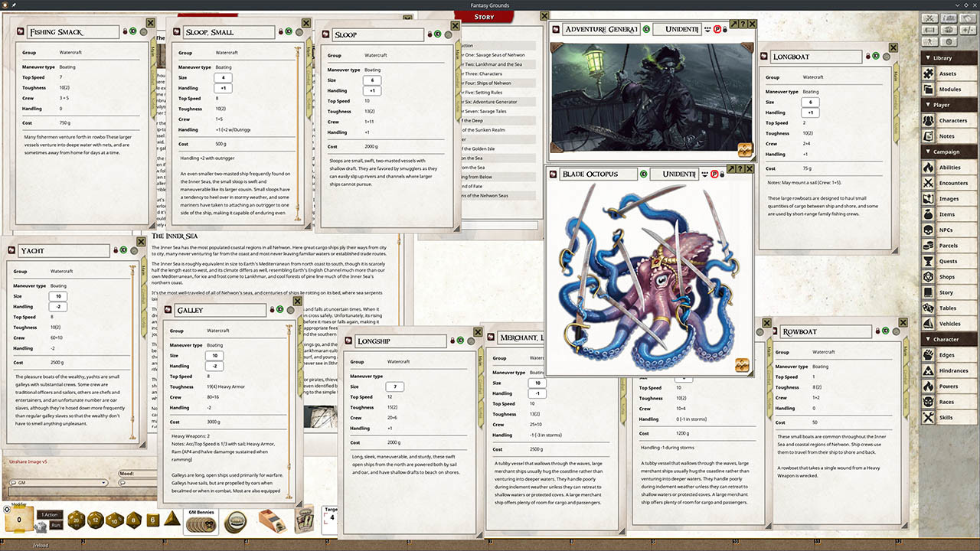Toggle the lock icon on the Adventure Generator window

(x=725, y=28)
